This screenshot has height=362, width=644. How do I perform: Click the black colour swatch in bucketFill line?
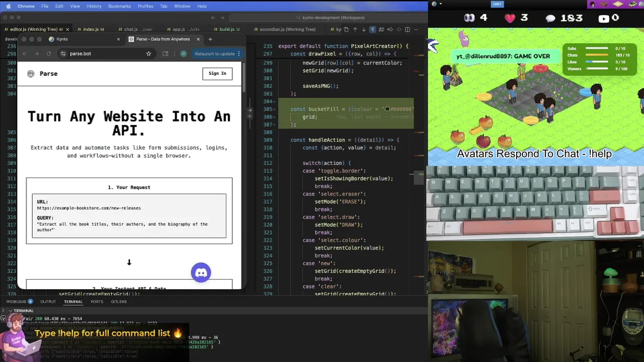click(x=387, y=109)
